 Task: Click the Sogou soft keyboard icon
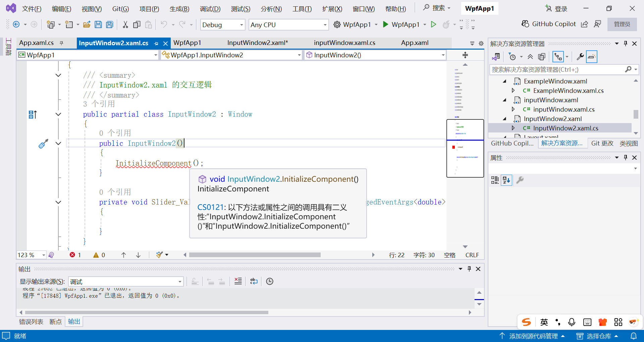(x=587, y=322)
